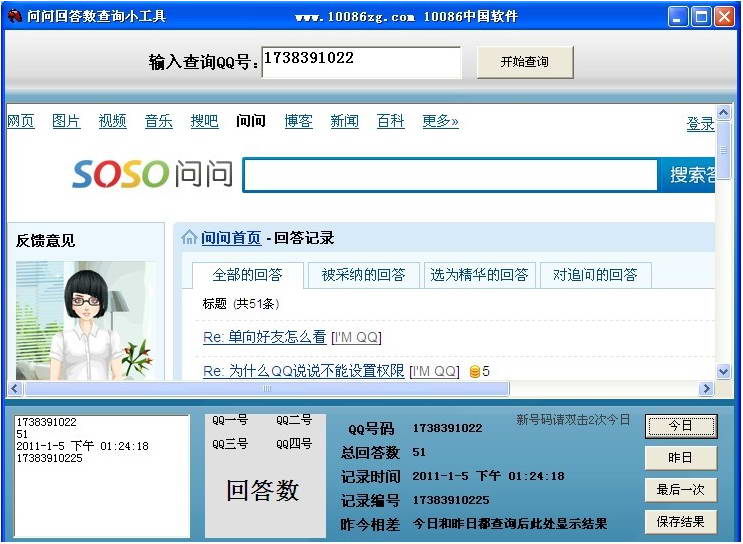The height and width of the screenshot is (544, 743).
Task: Click the large 回答数 label
Action: click(x=263, y=490)
